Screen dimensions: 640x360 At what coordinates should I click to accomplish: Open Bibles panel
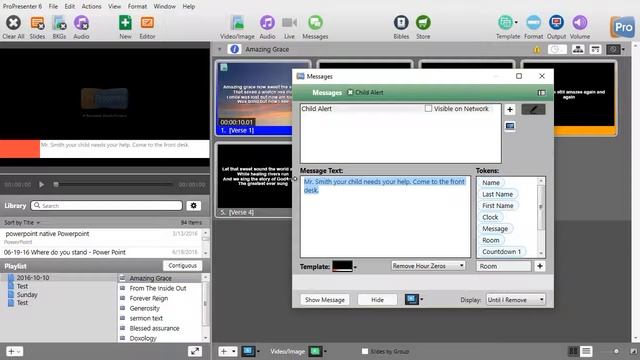(x=401, y=23)
